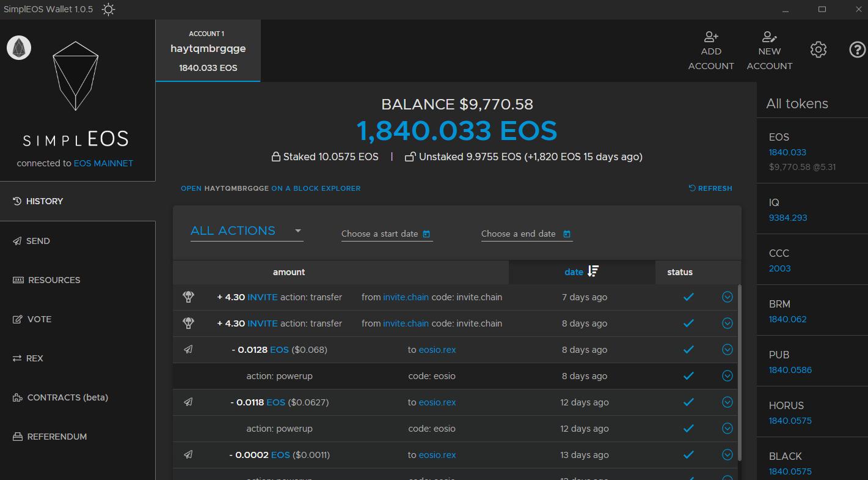
Task: Select EOS token in All tokens
Action: 812,151
